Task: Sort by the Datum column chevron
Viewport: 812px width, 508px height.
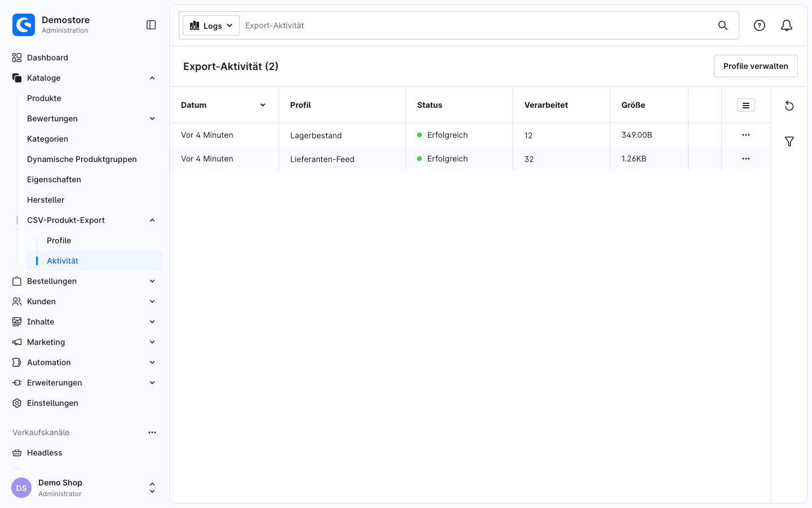Action: click(x=263, y=105)
